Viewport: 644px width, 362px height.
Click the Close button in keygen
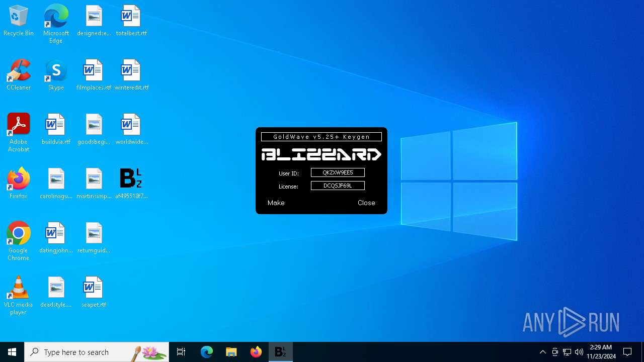[366, 203]
